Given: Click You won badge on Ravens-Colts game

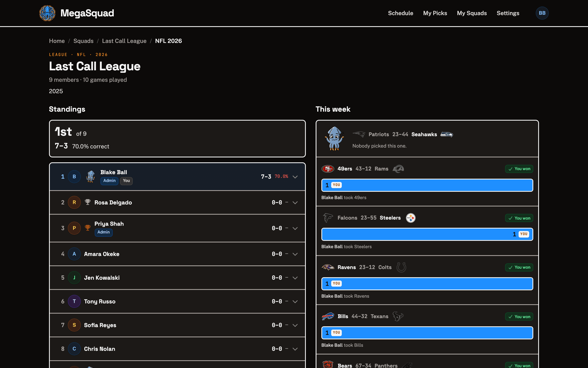Looking at the screenshot, I should click(519, 267).
